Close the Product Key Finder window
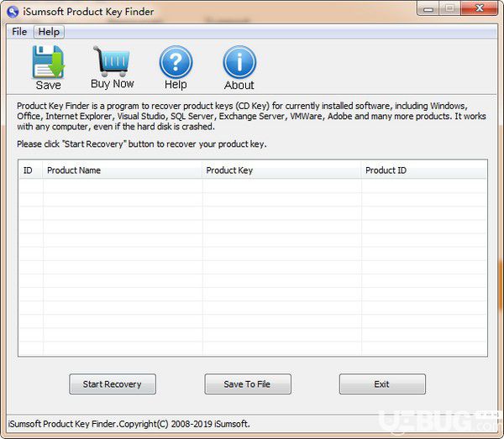The width and height of the screenshot is (504, 439). coord(480,8)
